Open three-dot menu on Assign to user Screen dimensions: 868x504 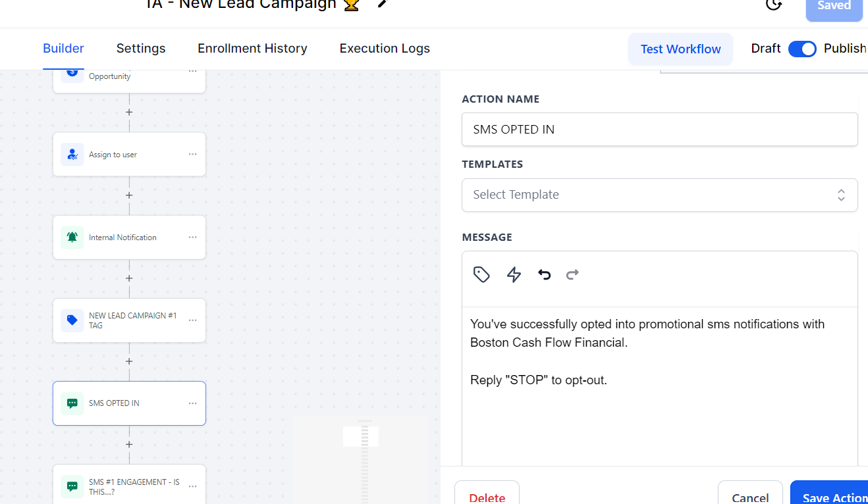(x=192, y=155)
